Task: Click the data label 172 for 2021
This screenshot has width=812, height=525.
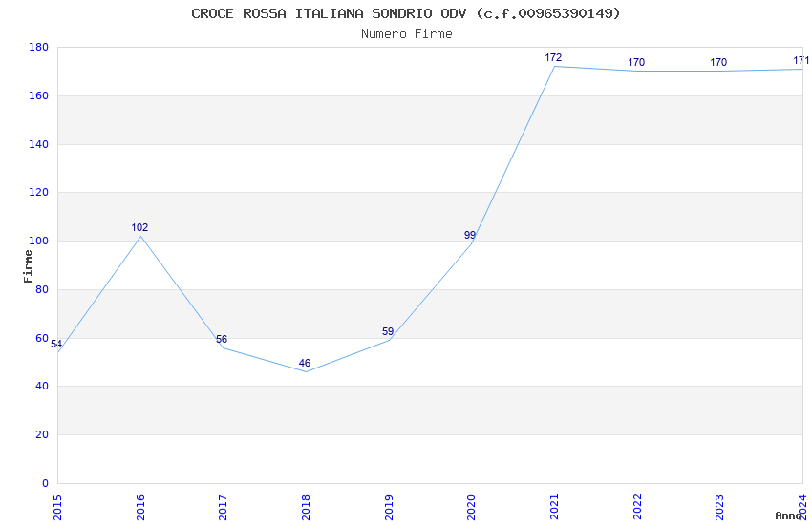Action: click(553, 58)
